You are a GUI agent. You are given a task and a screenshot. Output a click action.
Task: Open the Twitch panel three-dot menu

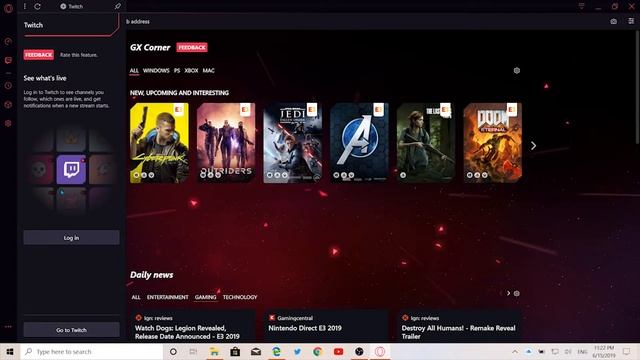click(x=25, y=6)
